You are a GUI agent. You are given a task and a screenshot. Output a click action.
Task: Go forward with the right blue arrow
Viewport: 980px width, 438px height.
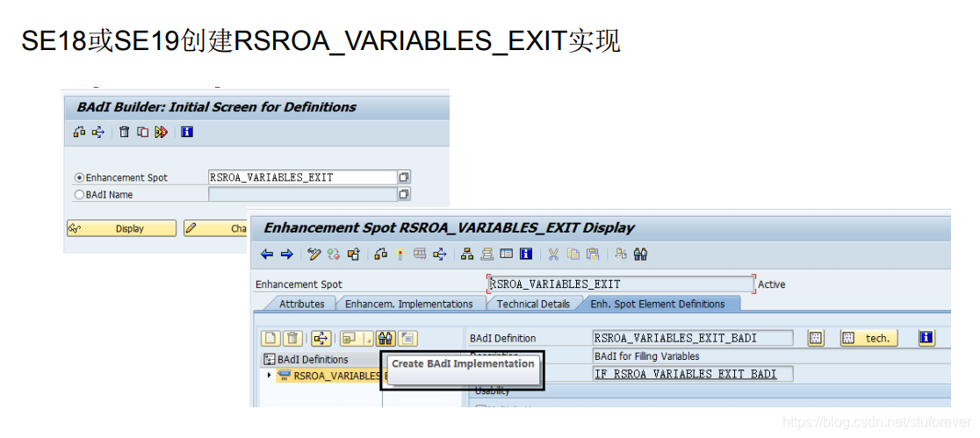point(287,255)
